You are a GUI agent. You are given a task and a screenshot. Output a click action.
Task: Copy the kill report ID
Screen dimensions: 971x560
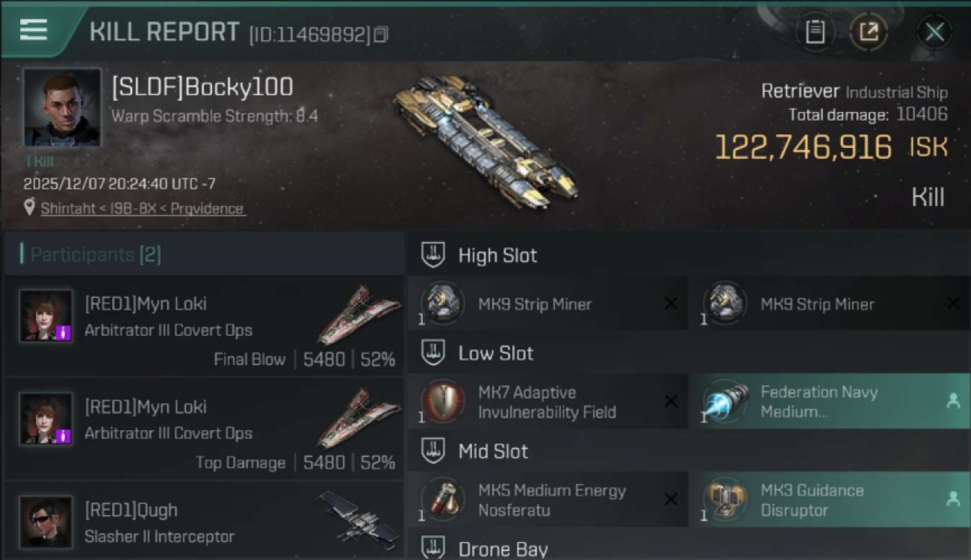(x=381, y=34)
